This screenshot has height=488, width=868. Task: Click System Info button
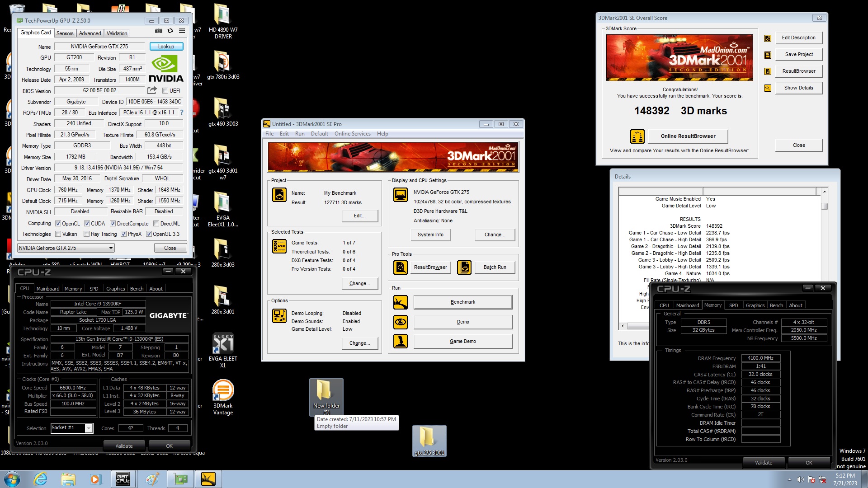tap(430, 235)
